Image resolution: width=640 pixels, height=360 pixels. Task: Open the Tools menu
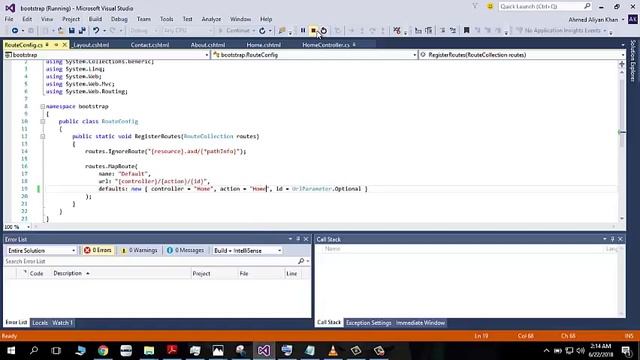pyautogui.click(x=167, y=19)
